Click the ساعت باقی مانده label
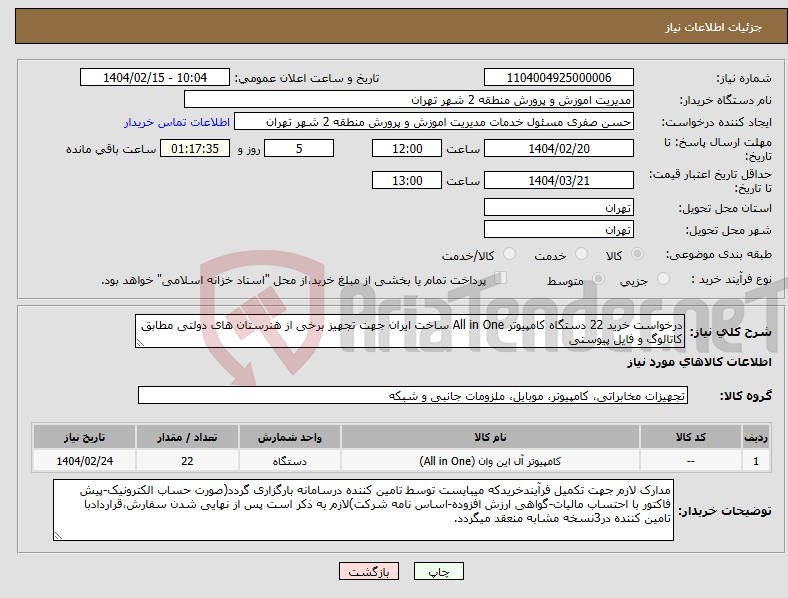This screenshot has width=788, height=598. click(111, 149)
